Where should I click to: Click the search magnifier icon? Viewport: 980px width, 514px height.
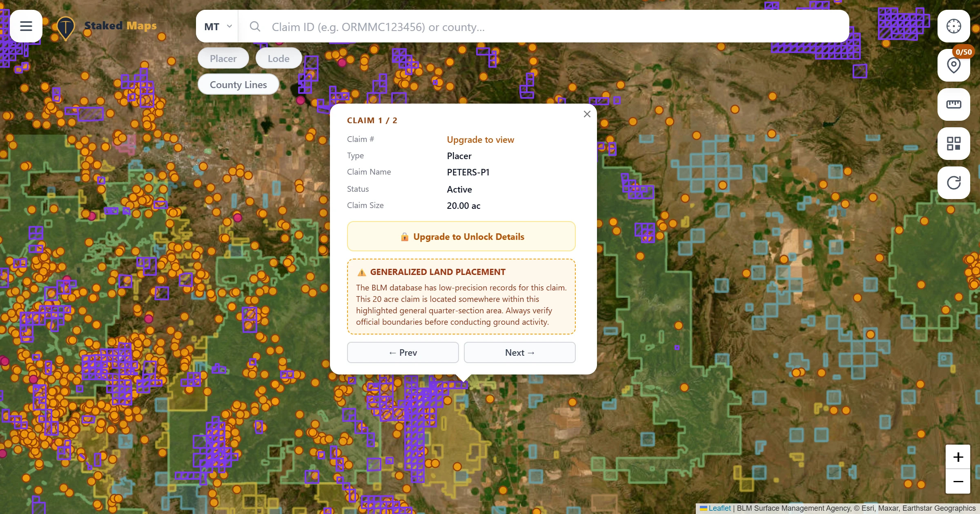(255, 27)
